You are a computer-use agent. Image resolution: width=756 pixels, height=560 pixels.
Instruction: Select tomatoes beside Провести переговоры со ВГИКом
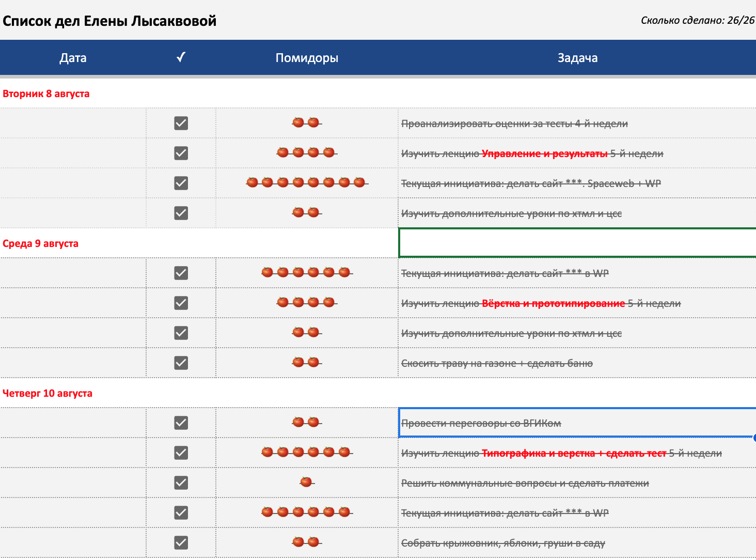[306, 422]
